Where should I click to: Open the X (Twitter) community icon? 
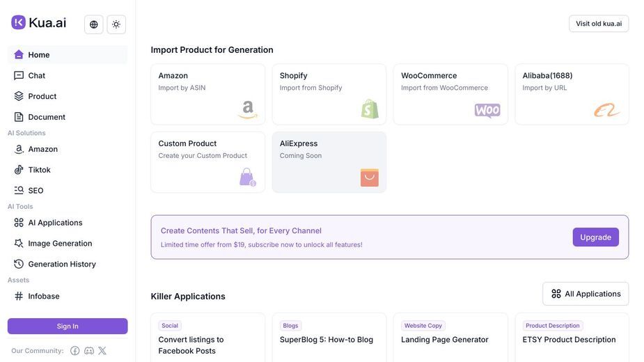(102, 350)
